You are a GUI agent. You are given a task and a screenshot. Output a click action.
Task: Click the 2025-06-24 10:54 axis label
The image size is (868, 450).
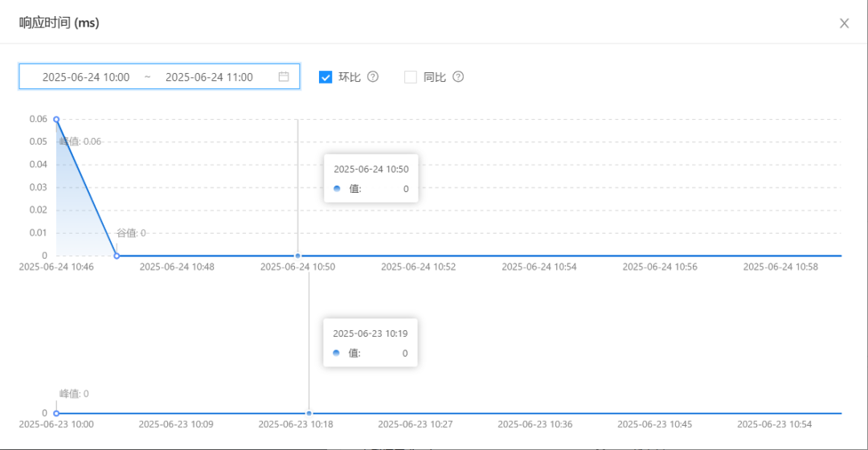tap(539, 267)
